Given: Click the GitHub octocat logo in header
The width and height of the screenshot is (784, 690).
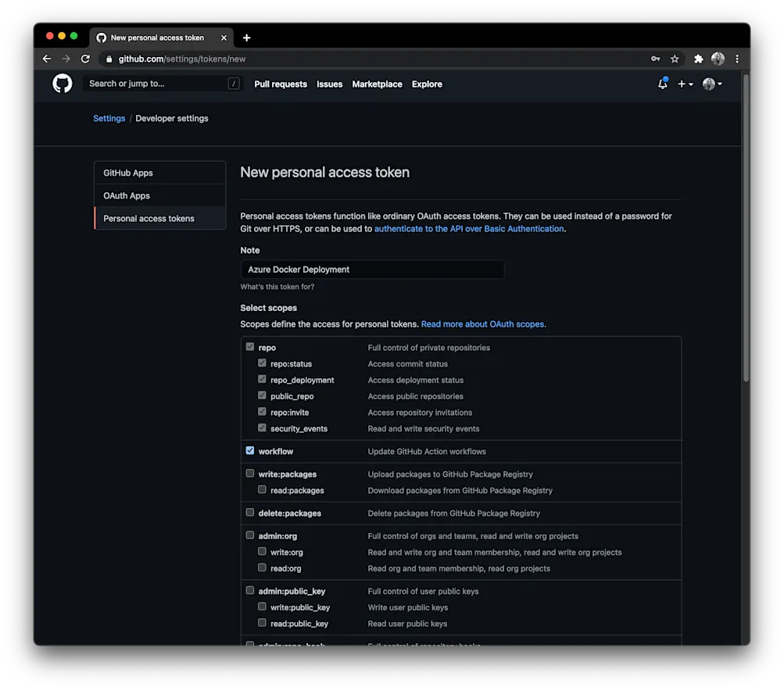Looking at the screenshot, I should pyautogui.click(x=62, y=84).
